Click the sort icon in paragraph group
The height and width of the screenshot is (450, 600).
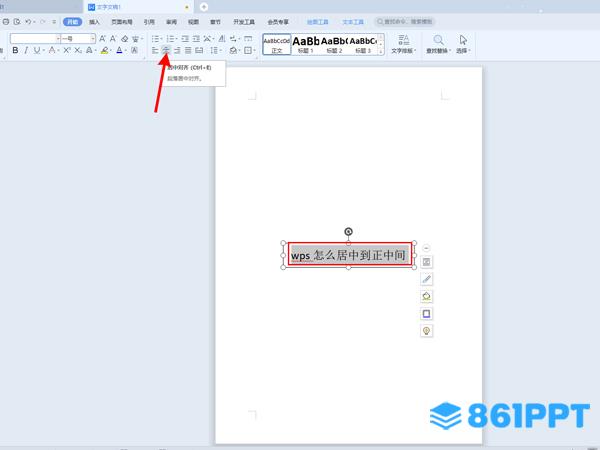pyautogui.click(x=222, y=39)
